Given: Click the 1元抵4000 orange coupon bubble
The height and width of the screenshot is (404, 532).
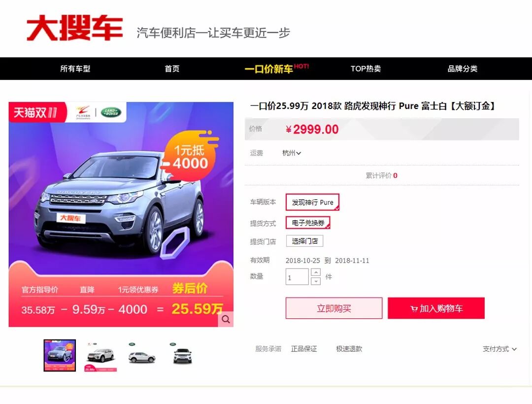Looking at the screenshot, I should (190, 156).
